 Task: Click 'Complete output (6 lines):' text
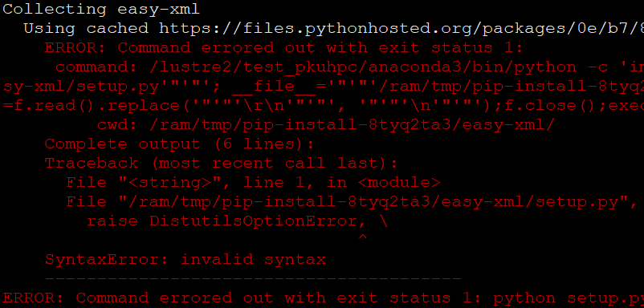pyautogui.click(x=180, y=144)
